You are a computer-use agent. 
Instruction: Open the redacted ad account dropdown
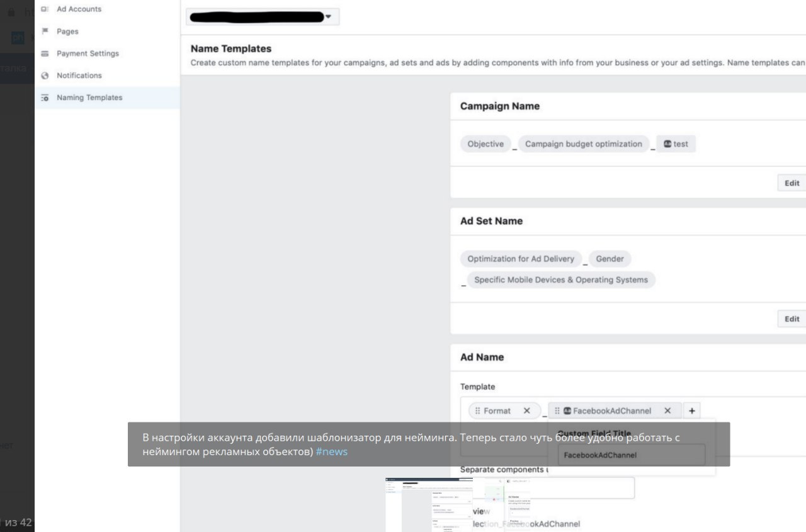point(263,17)
